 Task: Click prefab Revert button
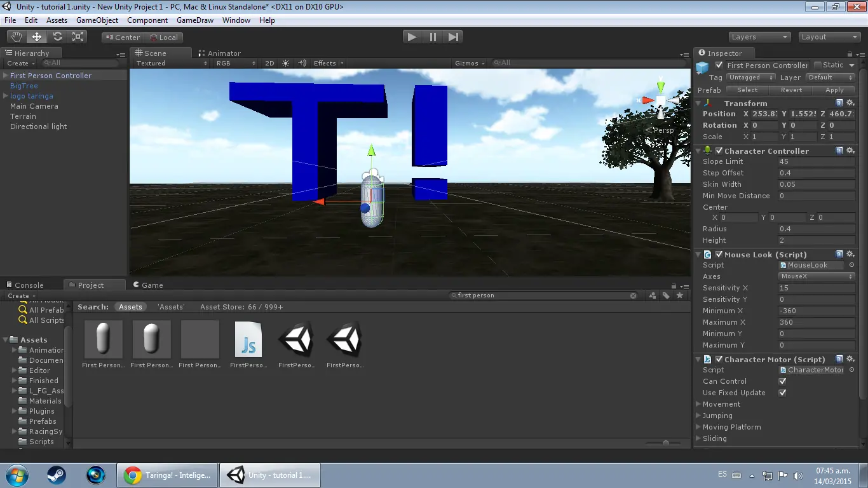click(x=791, y=90)
